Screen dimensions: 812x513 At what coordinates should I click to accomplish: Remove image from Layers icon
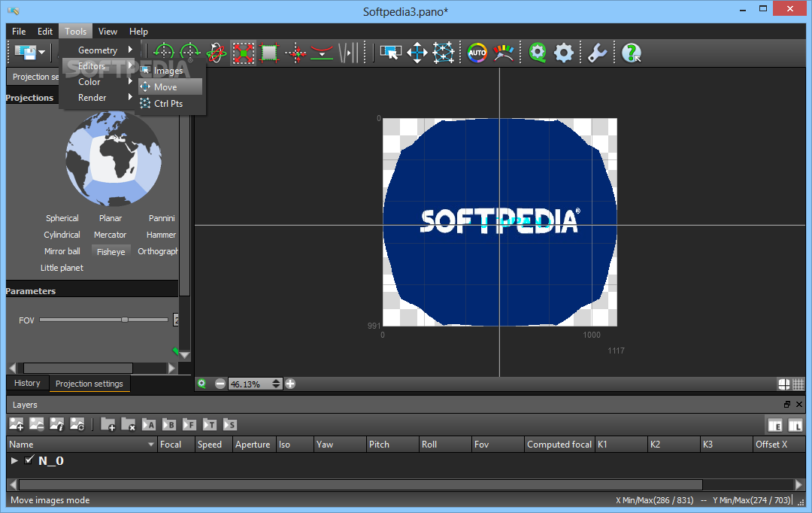(37, 424)
